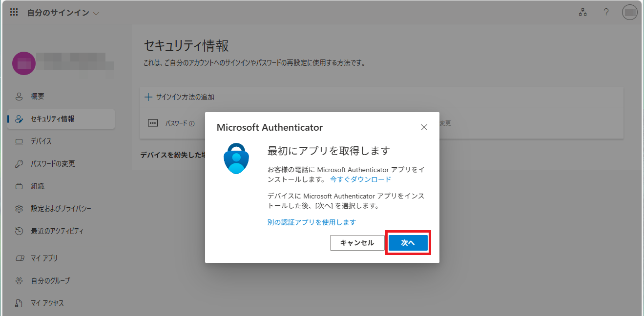Open the organization chart icon in header
The height and width of the screenshot is (316, 644).
point(582,13)
